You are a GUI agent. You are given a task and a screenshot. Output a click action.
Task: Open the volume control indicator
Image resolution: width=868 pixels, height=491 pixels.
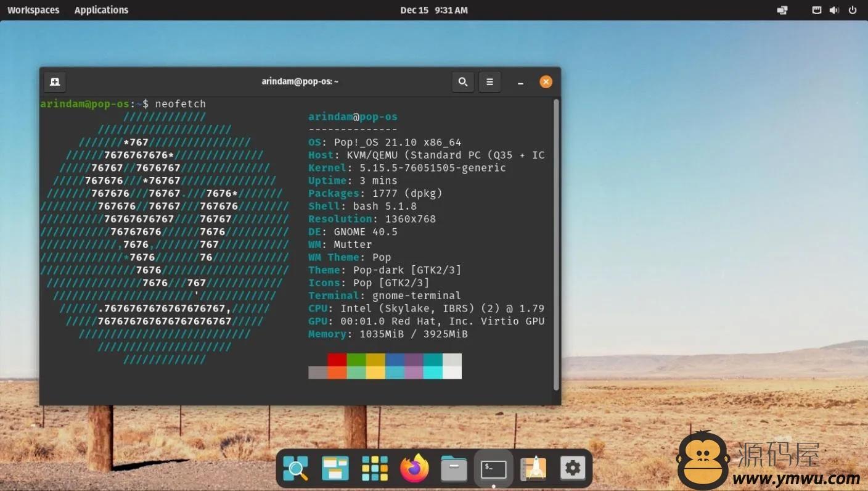[x=834, y=10]
